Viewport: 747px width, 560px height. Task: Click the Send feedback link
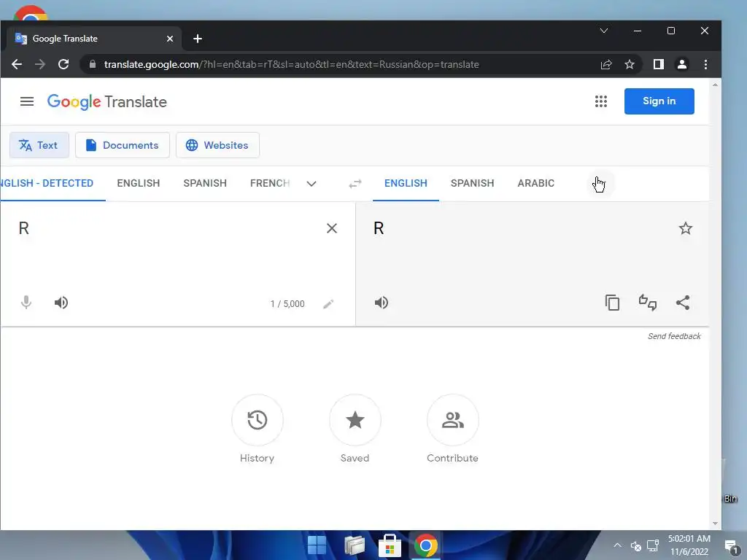tap(674, 336)
